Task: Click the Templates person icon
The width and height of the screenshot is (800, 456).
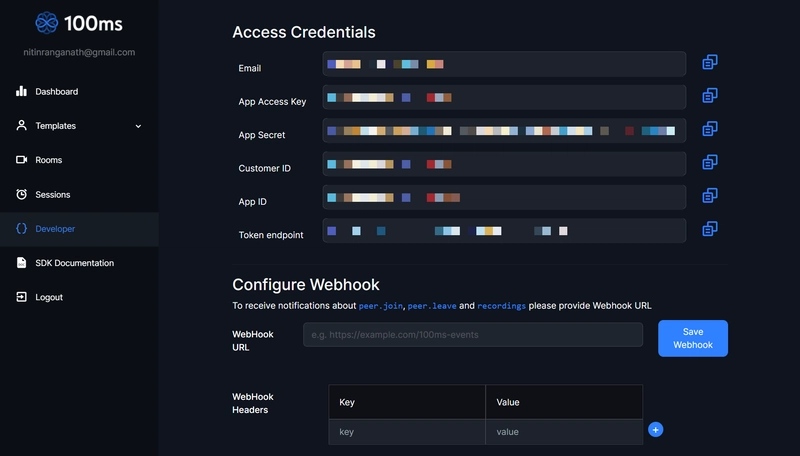Action: 21,125
